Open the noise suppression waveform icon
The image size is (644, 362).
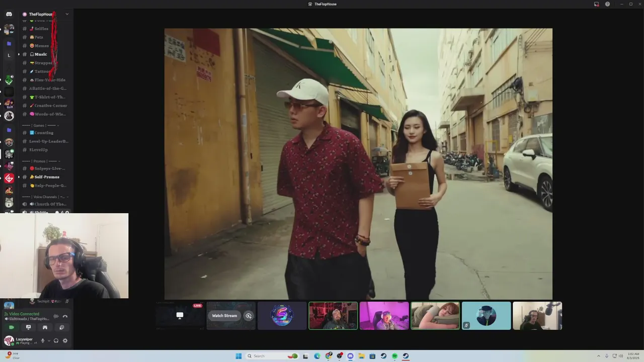pos(56,316)
